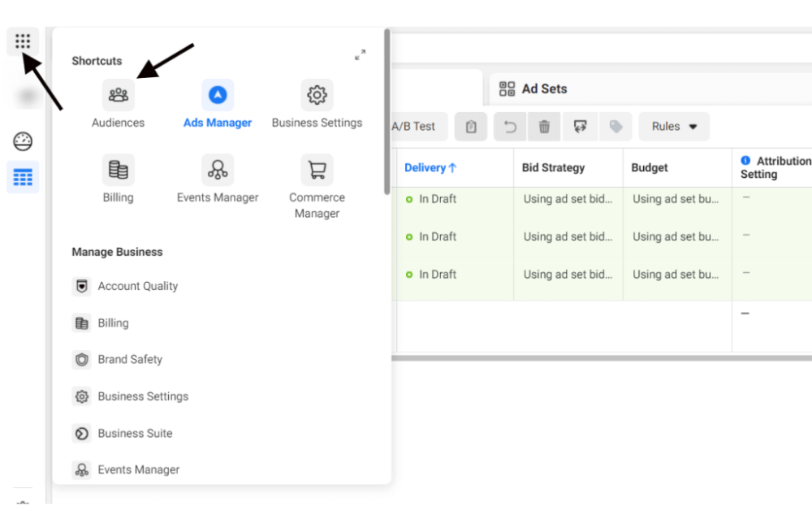Open the account overview gauge icon
The image size is (812, 528).
[x=23, y=141]
